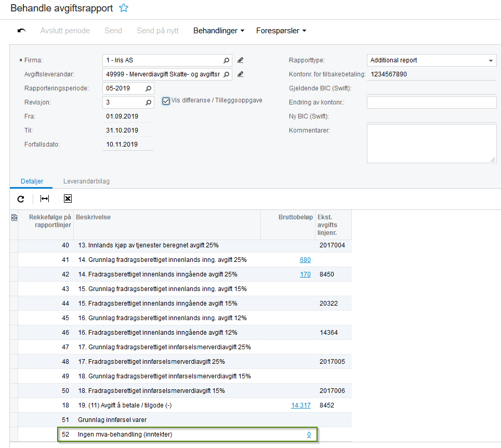Open the Forespørsler menu
This screenshot has width=501, height=448.
[281, 31]
